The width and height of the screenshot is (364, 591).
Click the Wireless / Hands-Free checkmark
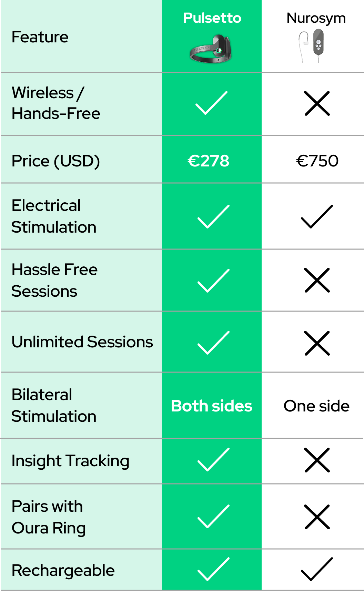pos(212,103)
